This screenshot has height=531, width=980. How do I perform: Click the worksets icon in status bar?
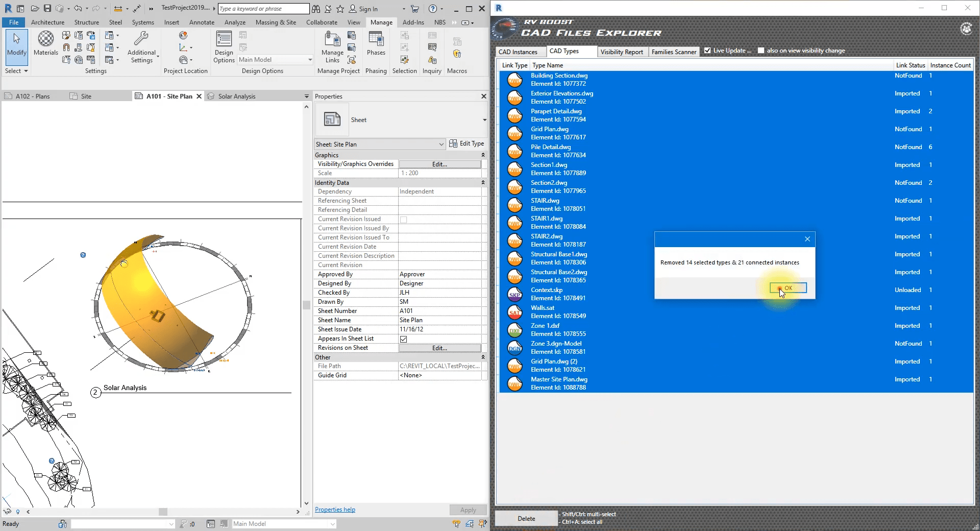(x=63, y=524)
